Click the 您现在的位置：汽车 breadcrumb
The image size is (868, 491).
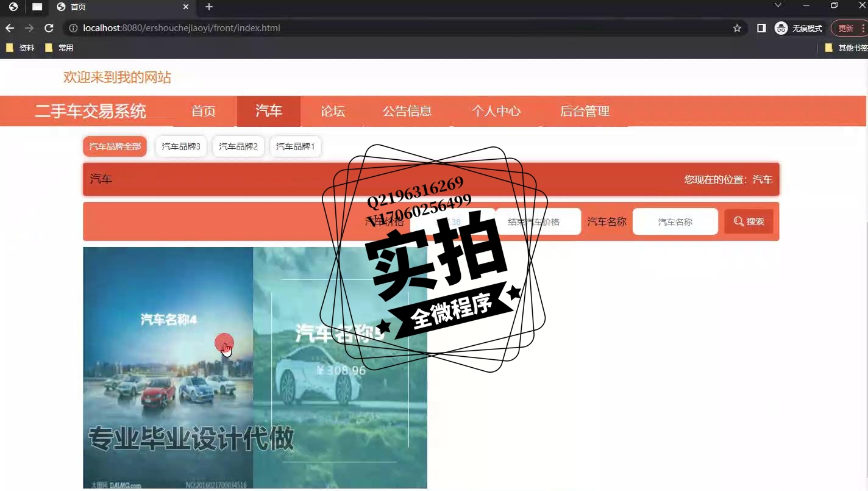click(x=728, y=179)
